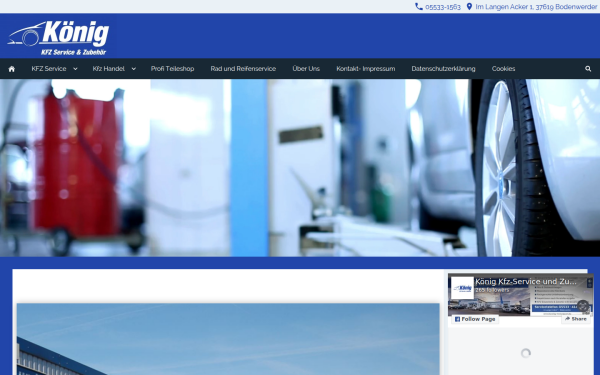The height and width of the screenshot is (375, 600).
Task: Open the Kfz Handel menu item
Action: [x=108, y=69]
